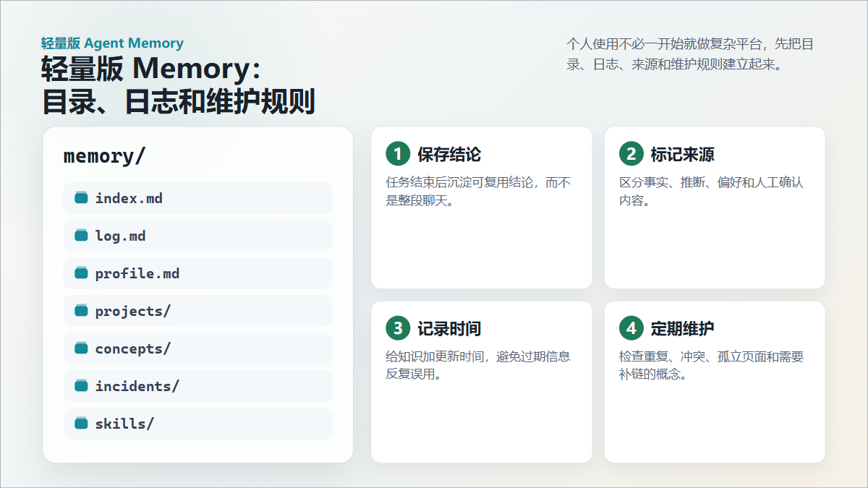Viewport: 868px width, 488px height.
Task: Click the 定期维护 card title
Action: (x=683, y=329)
